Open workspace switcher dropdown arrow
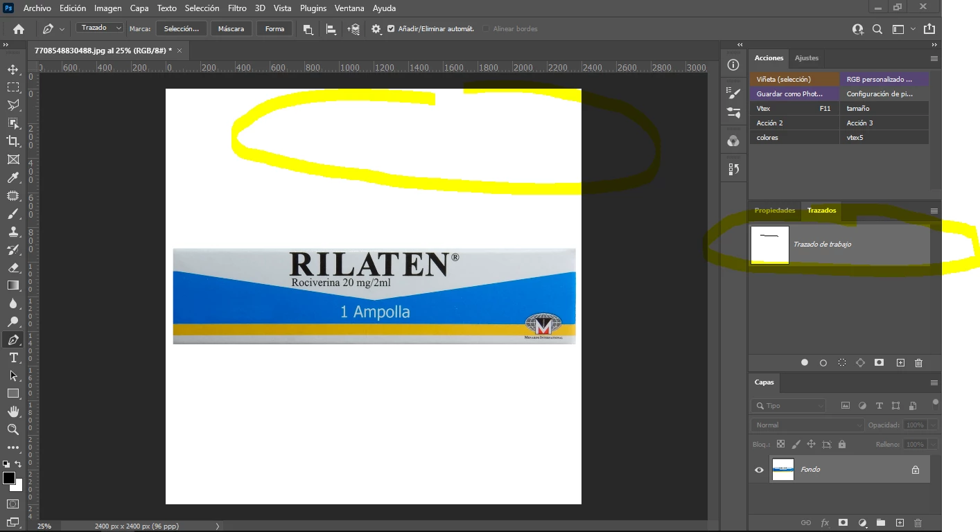Viewport: 980px width, 532px height. (x=913, y=29)
